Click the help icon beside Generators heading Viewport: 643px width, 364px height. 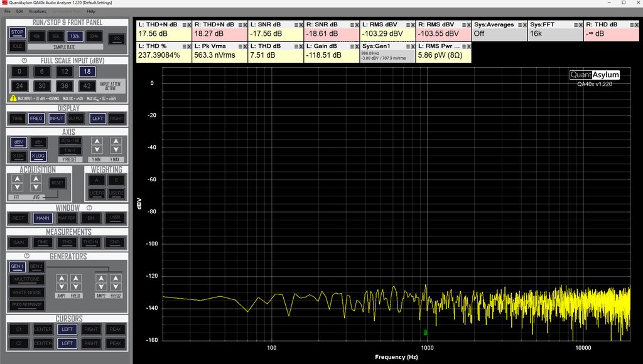tap(26, 256)
